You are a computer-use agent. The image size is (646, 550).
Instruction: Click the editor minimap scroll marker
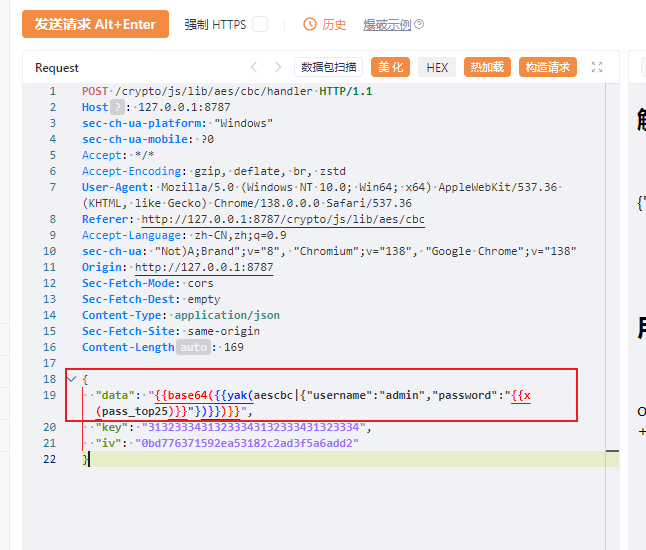click(612, 451)
